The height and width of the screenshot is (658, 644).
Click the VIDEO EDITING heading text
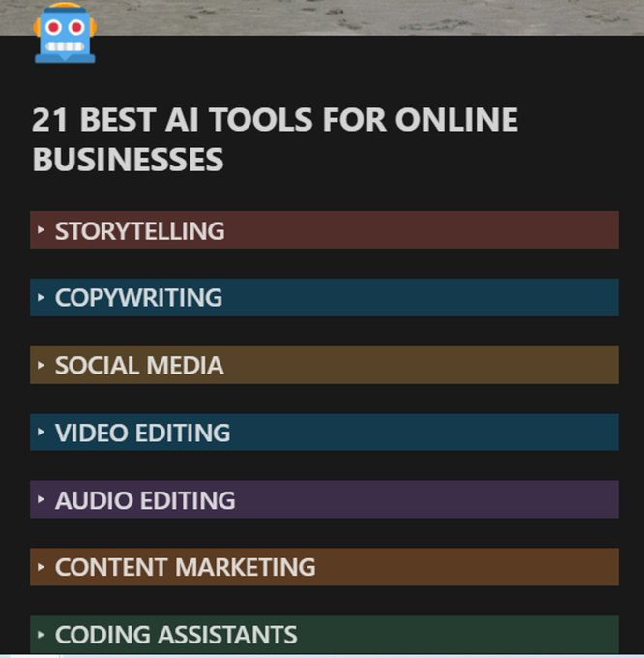click(x=142, y=433)
